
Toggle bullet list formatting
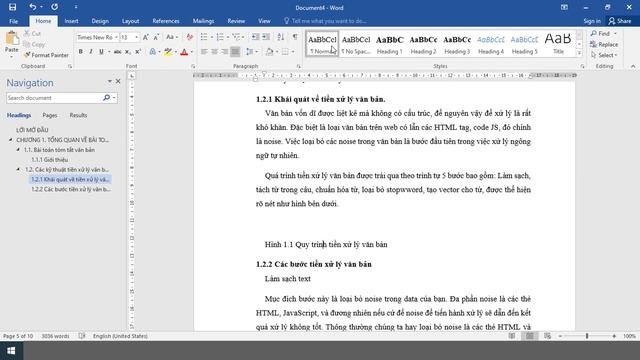click(204, 37)
